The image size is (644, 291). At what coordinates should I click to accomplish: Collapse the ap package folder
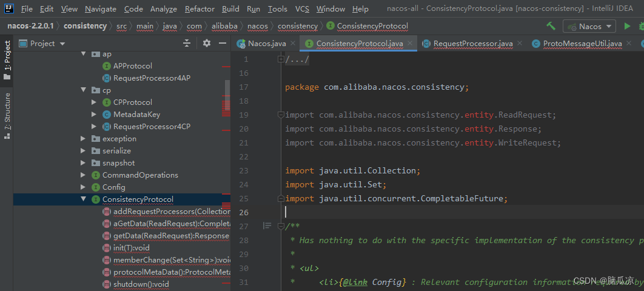(x=83, y=54)
